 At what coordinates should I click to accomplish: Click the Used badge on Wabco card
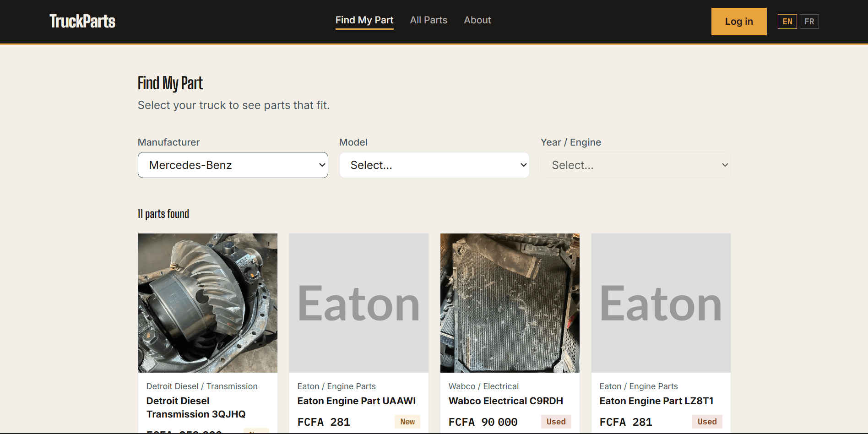click(556, 422)
